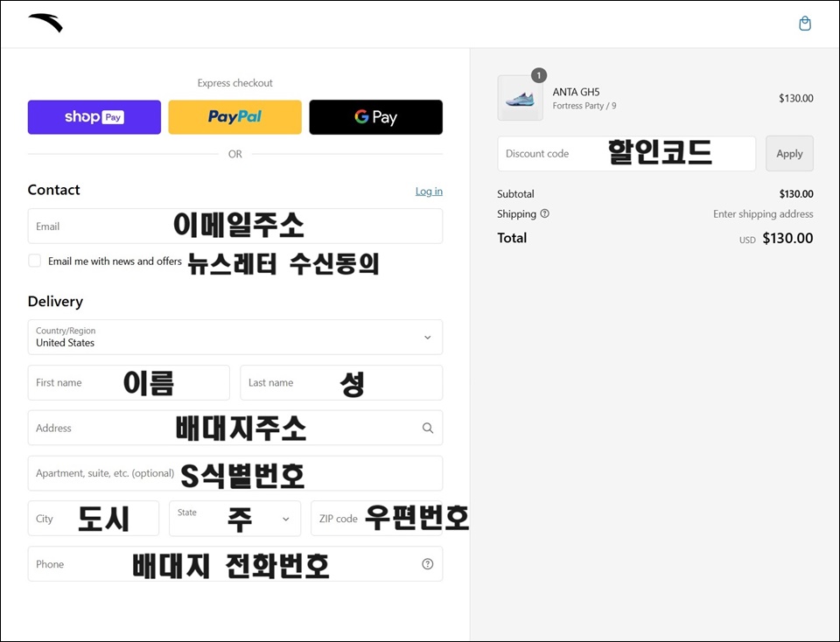The image size is (840, 642).
Task: Click the Shipping help question mark icon
Action: (x=545, y=213)
